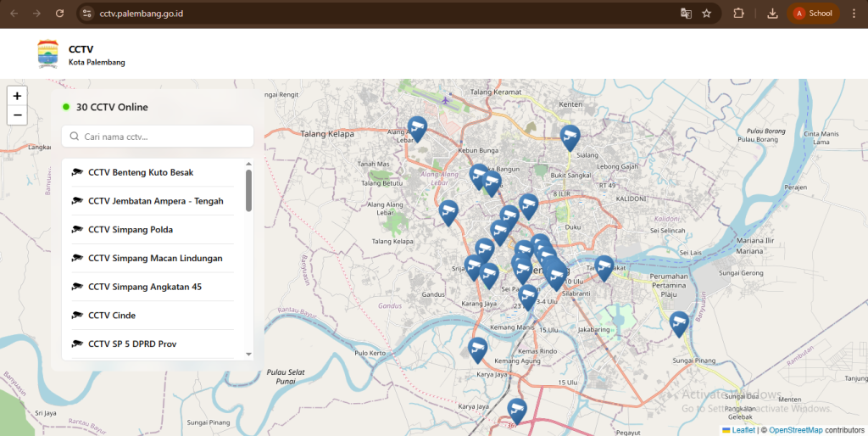Open Chrome three-dot menu
This screenshot has width=868, height=436.
854,14
